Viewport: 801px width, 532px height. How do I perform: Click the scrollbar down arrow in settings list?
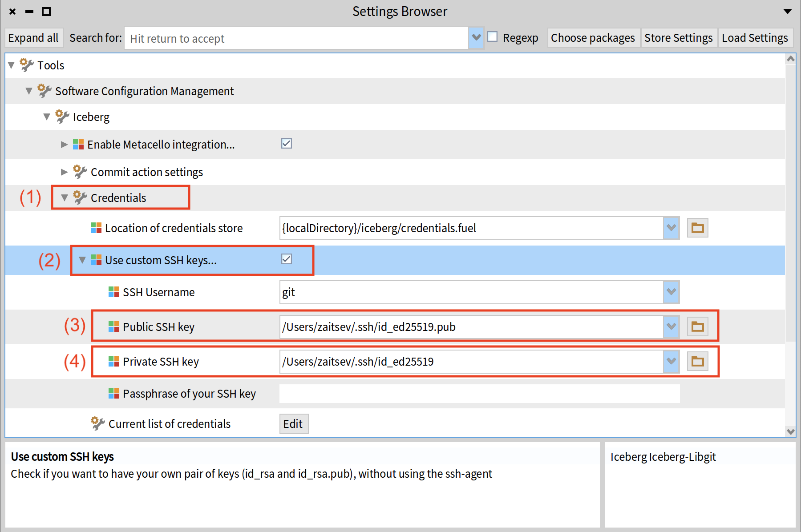point(790,431)
